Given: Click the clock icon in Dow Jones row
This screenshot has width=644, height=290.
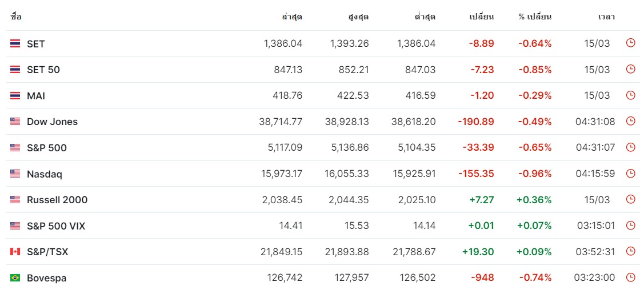Looking at the screenshot, I should (630, 122).
